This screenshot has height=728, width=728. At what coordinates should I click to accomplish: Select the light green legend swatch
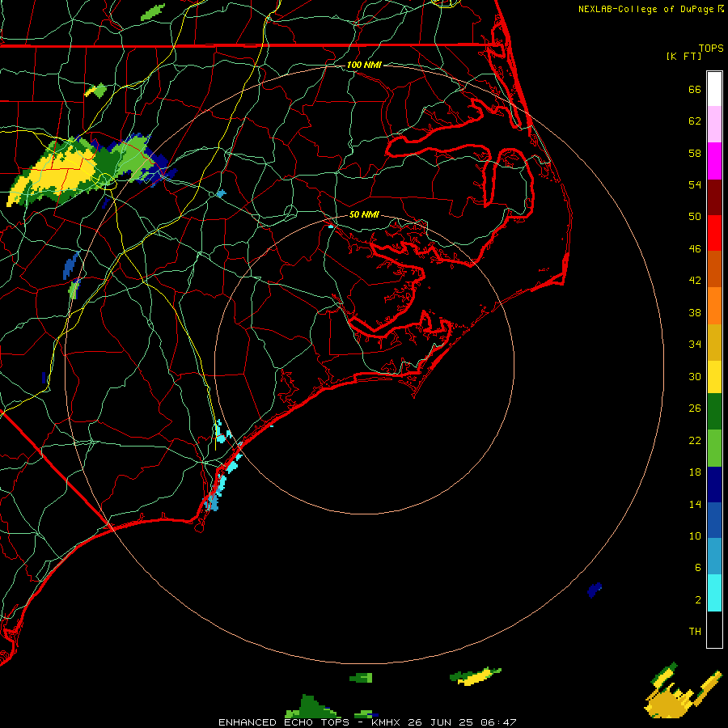click(x=714, y=448)
